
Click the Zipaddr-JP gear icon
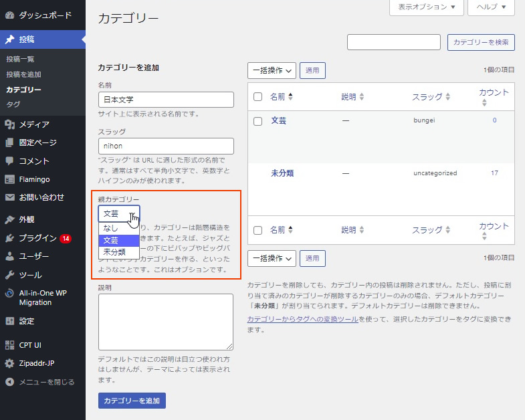coord(9,364)
